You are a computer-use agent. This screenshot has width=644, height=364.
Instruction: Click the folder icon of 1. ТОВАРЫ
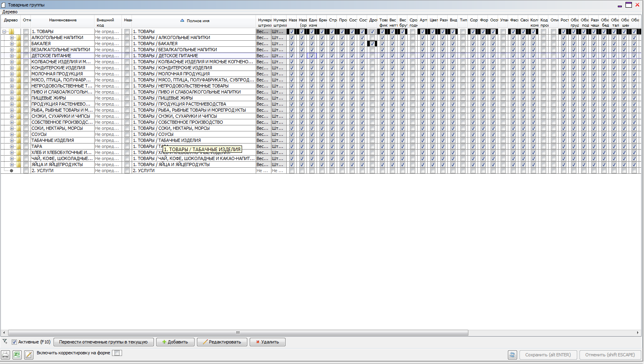click(x=12, y=31)
